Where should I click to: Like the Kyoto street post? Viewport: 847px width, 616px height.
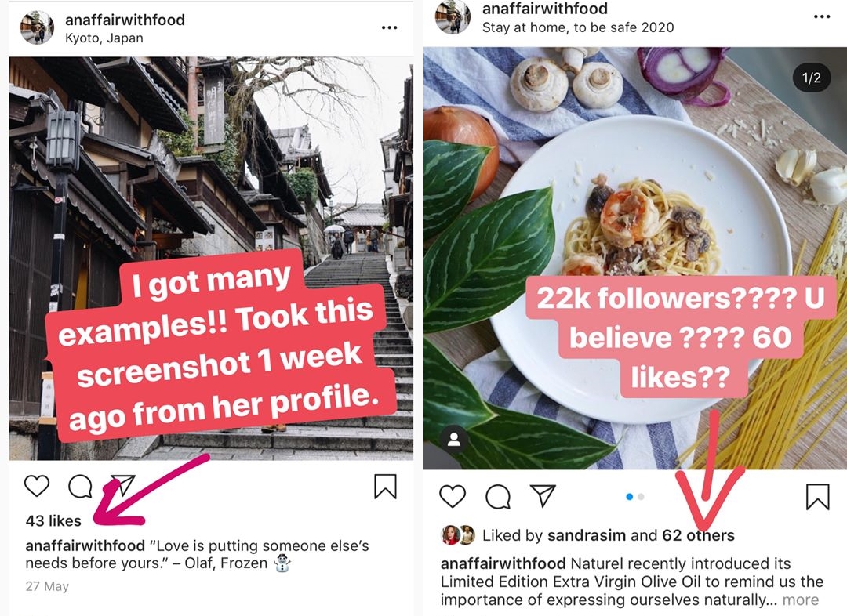coord(37,487)
